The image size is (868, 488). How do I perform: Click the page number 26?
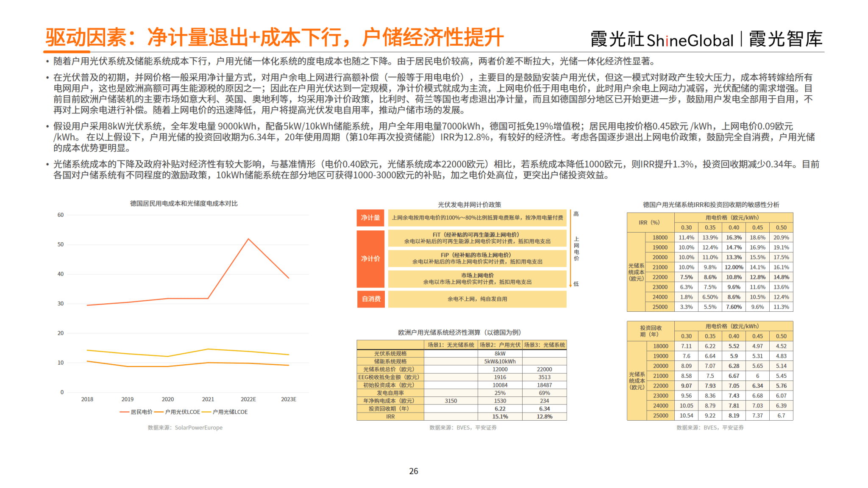tap(414, 471)
